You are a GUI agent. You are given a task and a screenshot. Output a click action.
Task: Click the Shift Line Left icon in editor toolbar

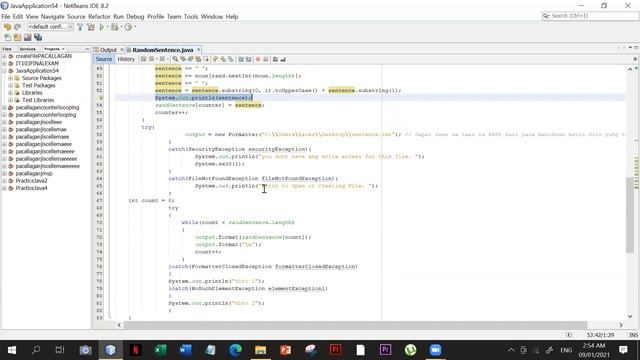coord(240,59)
